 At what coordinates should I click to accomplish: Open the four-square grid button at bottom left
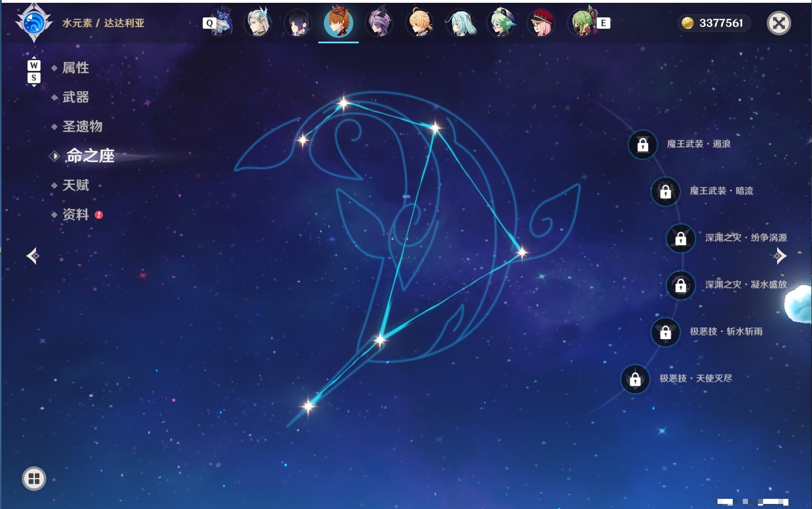coord(34,479)
